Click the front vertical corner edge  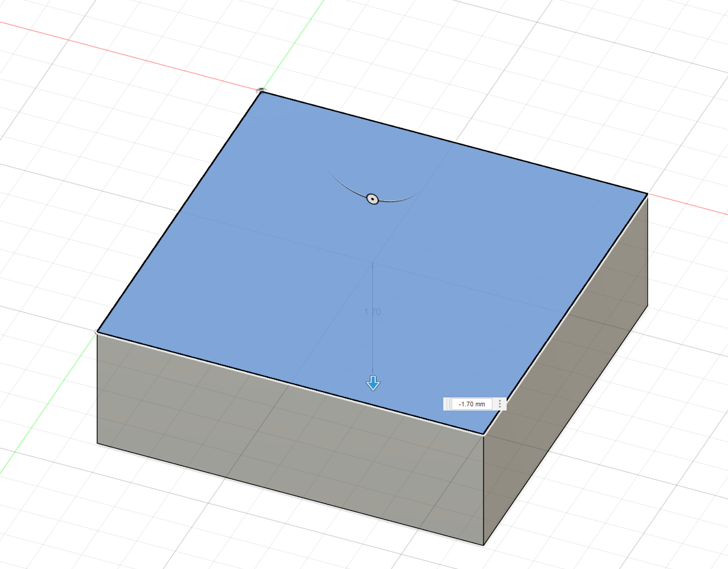(484, 490)
